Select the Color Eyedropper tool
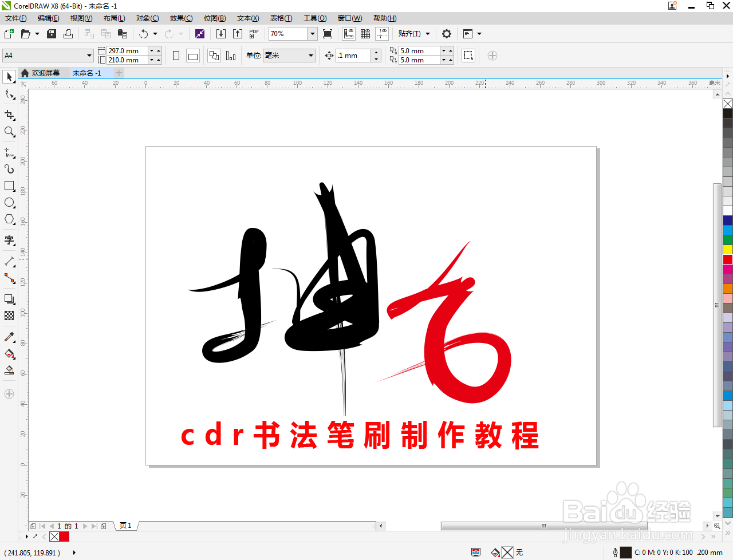The image size is (733, 560). (x=9, y=337)
